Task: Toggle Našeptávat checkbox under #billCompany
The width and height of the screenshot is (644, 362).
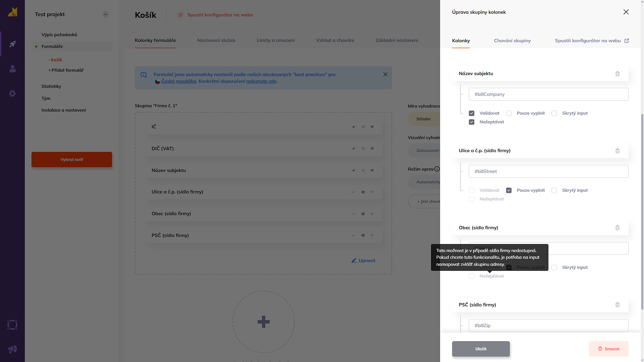Action: pyautogui.click(x=472, y=122)
